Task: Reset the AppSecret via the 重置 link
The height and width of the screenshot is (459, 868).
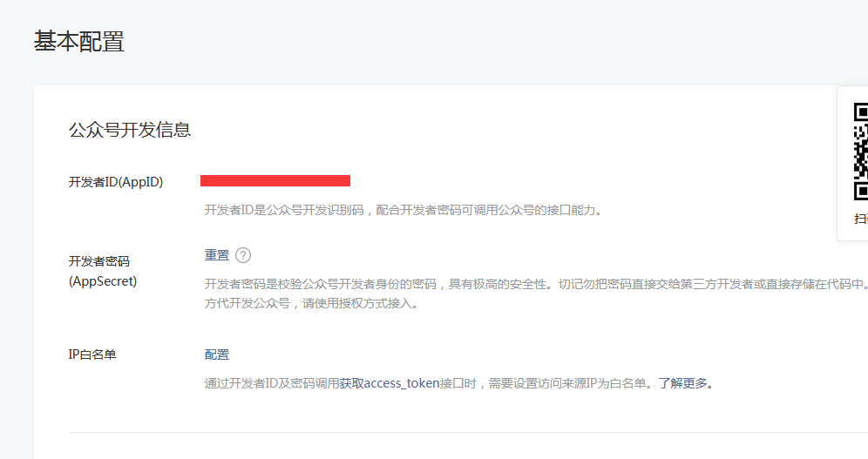Action: (217, 255)
